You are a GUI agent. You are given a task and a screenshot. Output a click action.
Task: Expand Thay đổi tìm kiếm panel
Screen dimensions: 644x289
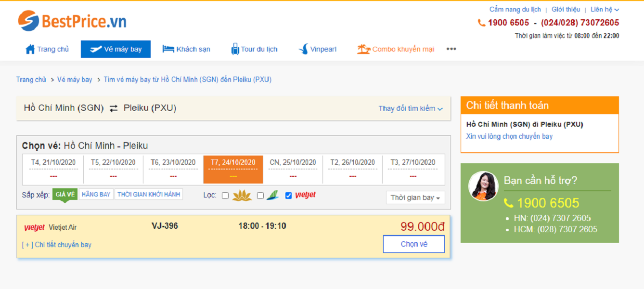[411, 108]
